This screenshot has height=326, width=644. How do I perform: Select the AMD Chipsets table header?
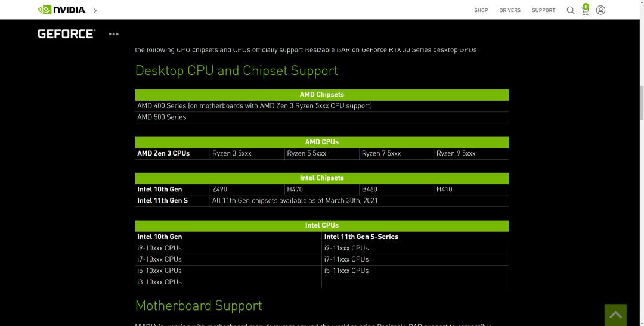tap(321, 95)
